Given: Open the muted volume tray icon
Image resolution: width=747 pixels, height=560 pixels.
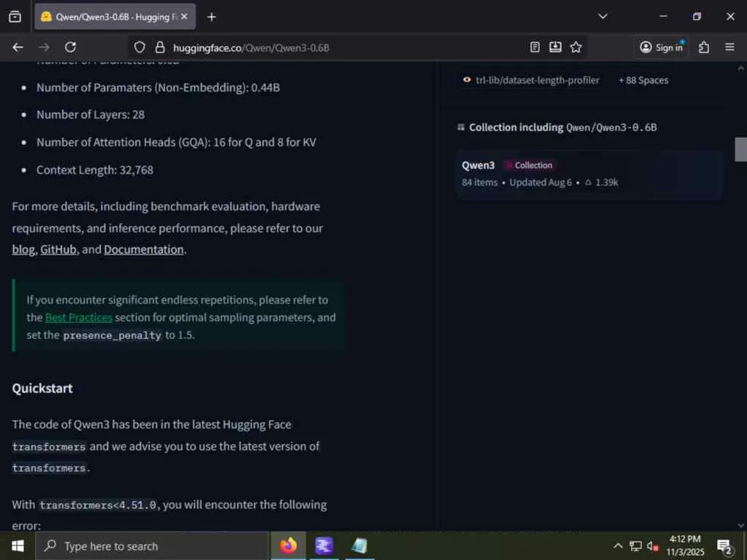Looking at the screenshot, I should click(x=653, y=545).
